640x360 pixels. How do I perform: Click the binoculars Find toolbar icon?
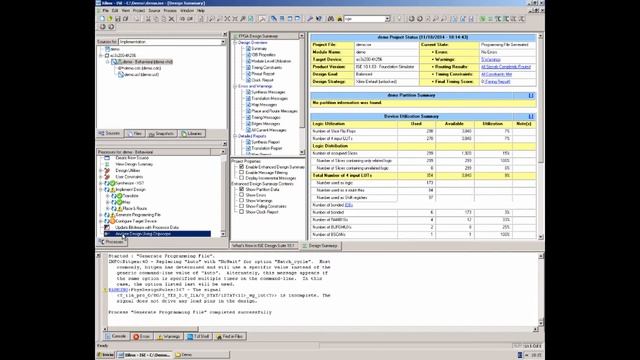(331, 19)
